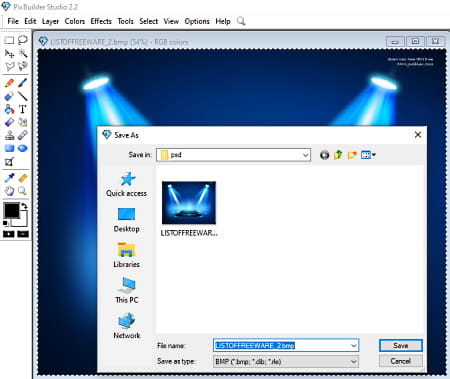
Task: Select the crop tool
Action: [9, 162]
